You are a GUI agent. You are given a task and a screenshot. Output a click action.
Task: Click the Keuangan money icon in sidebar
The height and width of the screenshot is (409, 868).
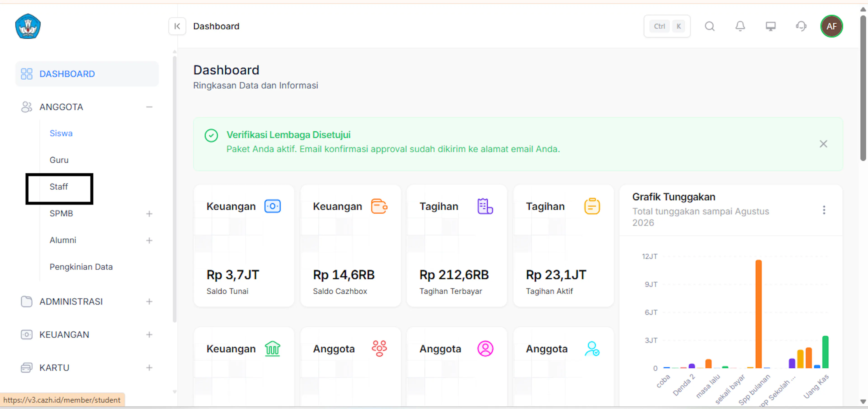pyautogui.click(x=27, y=335)
